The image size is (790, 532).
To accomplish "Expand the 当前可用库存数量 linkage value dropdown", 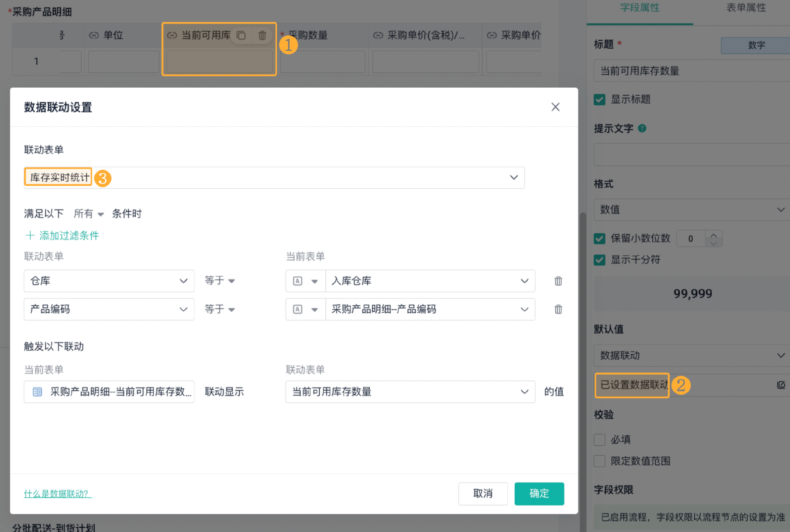I will pyautogui.click(x=524, y=392).
